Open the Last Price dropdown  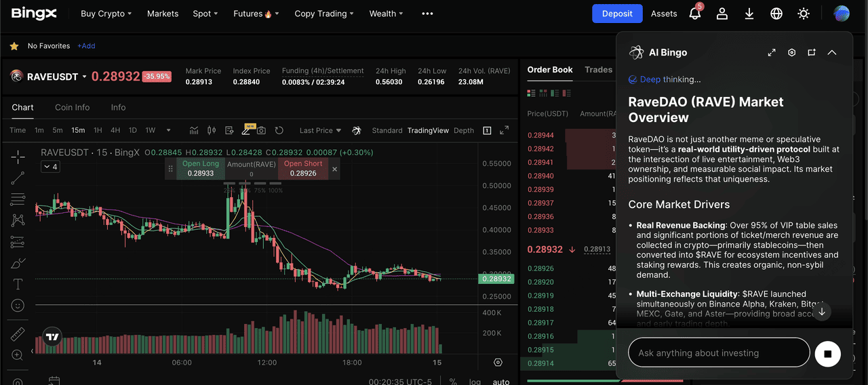coord(320,130)
